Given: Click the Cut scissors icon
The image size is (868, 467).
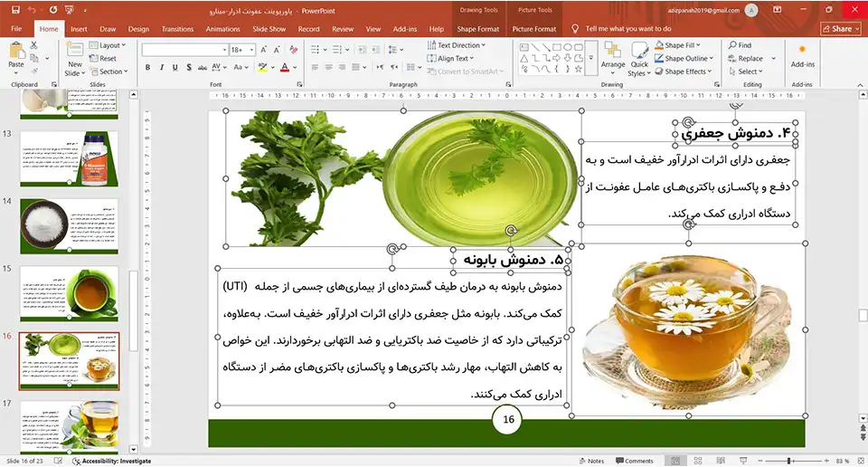Looking at the screenshot, I should 34,45.
